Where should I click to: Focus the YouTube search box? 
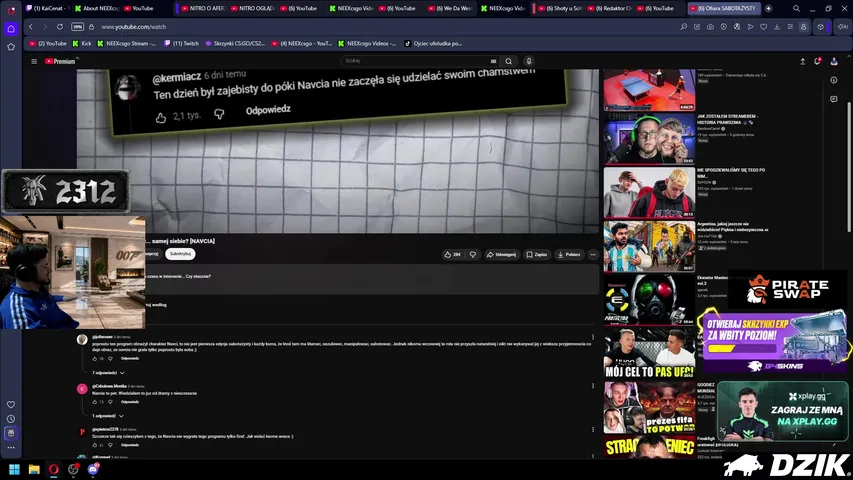click(x=419, y=61)
